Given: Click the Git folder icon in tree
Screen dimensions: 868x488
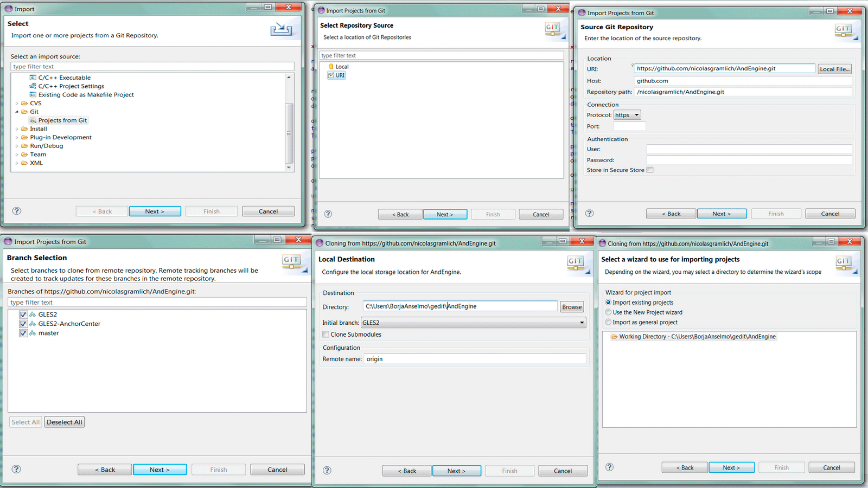Looking at the screenshot, I should coord(24,112).
